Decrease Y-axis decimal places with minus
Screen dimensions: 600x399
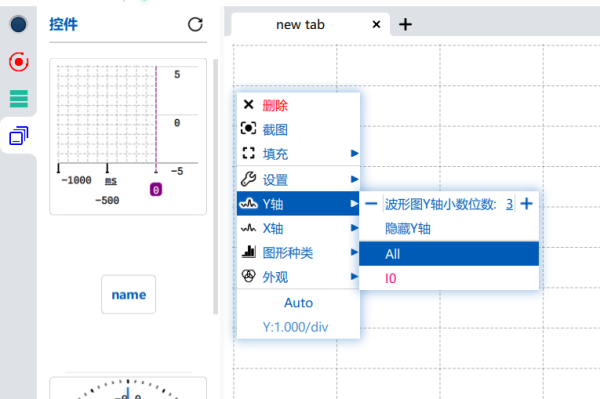371,204
